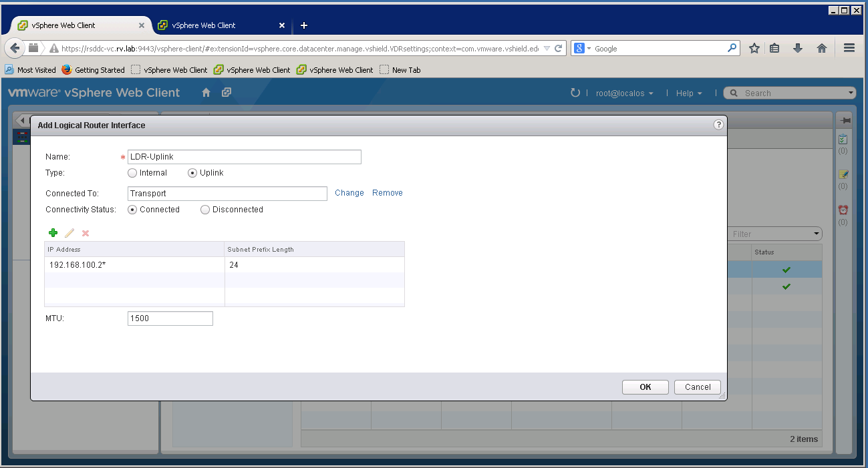Click the vSphere home icon
The image size is (868, 468).
(x=206, y=93)
